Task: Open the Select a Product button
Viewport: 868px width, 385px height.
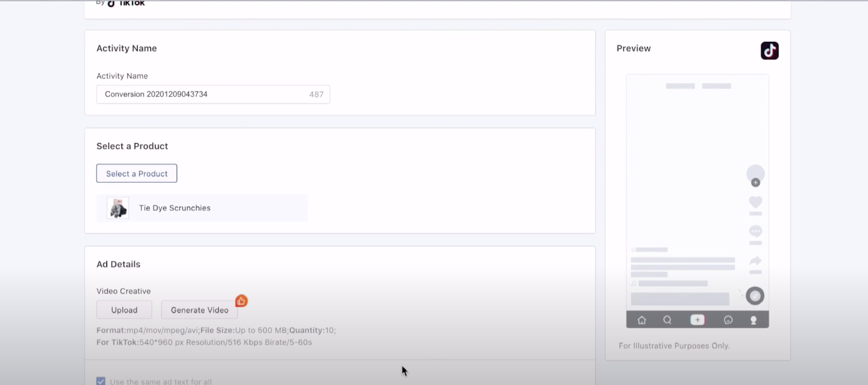Action: 137,174
